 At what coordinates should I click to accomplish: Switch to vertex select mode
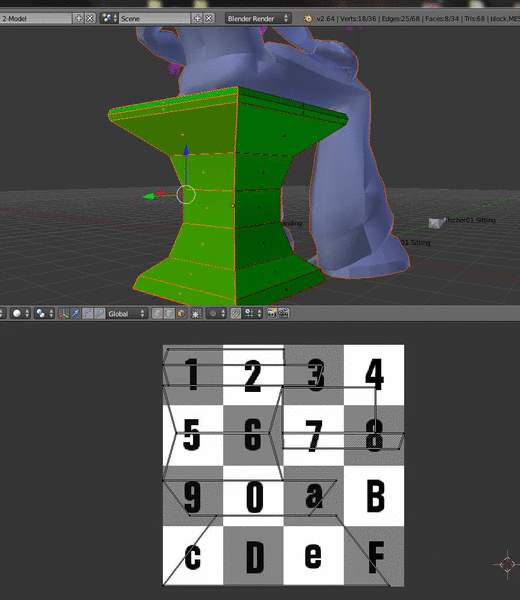pos(157,314)
